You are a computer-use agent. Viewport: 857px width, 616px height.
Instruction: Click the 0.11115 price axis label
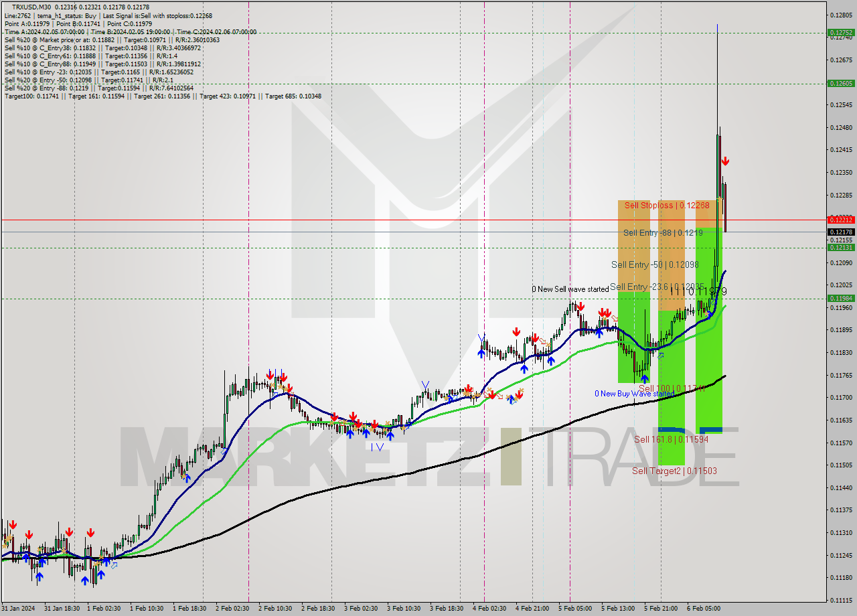pos(841,600)
